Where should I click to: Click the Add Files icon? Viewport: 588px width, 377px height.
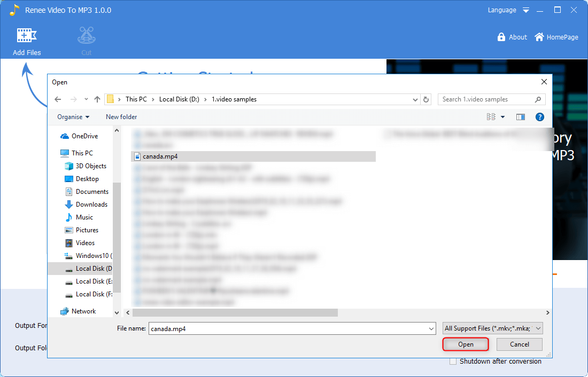(27, 36)
